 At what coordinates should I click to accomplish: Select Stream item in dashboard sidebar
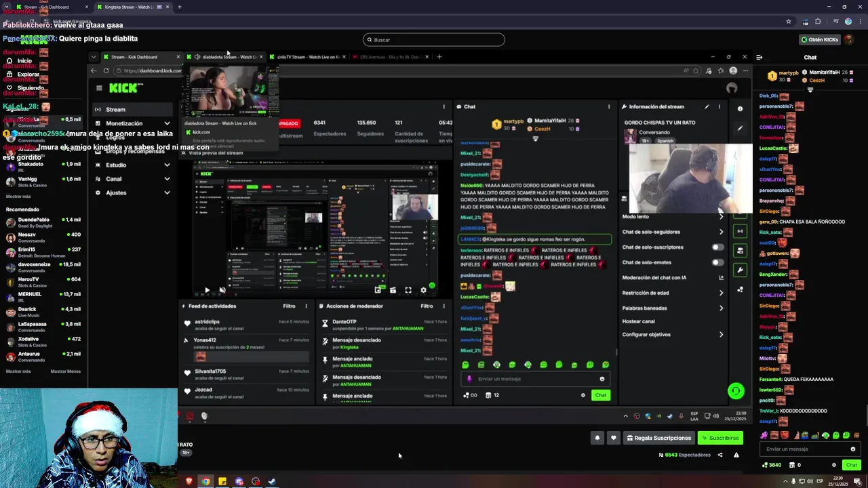point(133,109)
